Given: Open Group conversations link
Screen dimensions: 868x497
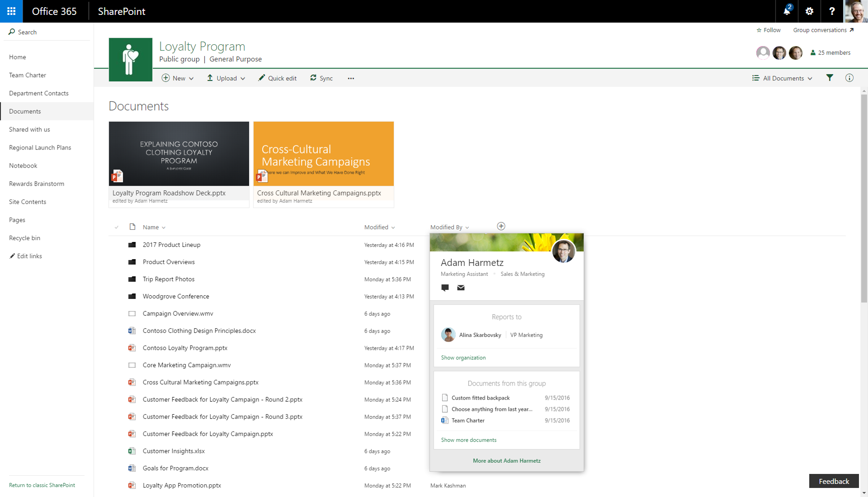Looking at the screenshot, I should (823, 30).
